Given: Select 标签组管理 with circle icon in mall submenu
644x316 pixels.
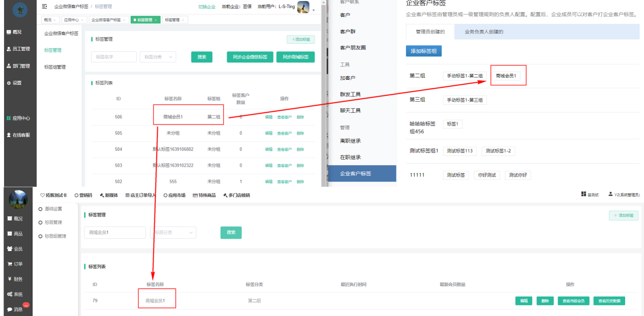Looking at the screenshot, I should coord(52,236).
